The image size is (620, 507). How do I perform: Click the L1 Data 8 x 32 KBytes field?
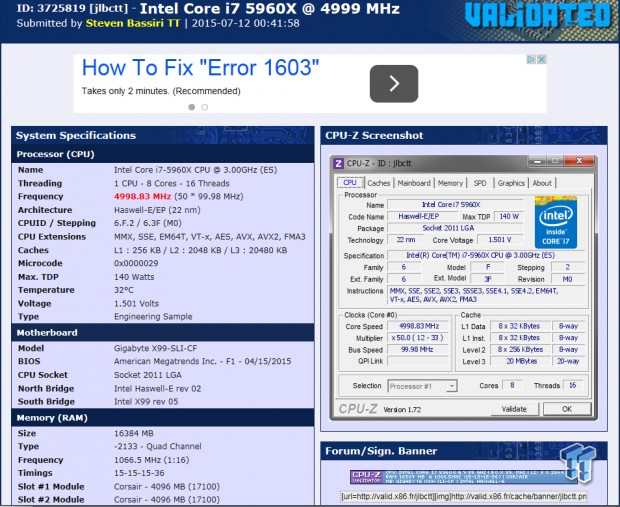[x=521, y=326]
